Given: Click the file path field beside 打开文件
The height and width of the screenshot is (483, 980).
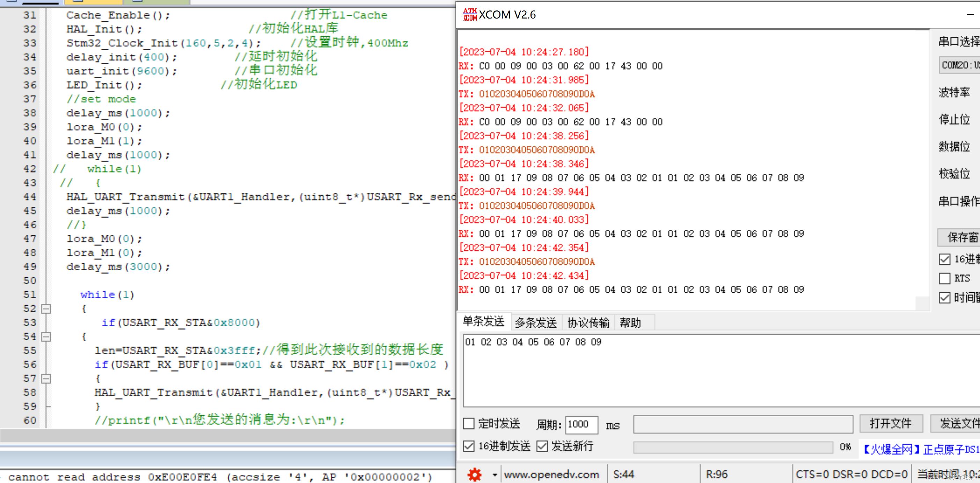Looking at the screenshot, I should (x=743, y=424).
